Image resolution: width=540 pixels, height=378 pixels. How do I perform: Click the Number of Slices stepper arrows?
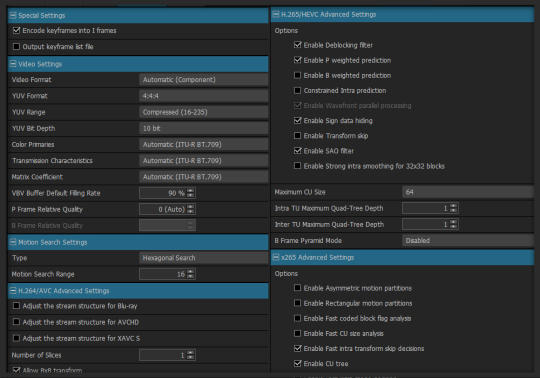tap(191, 355)
